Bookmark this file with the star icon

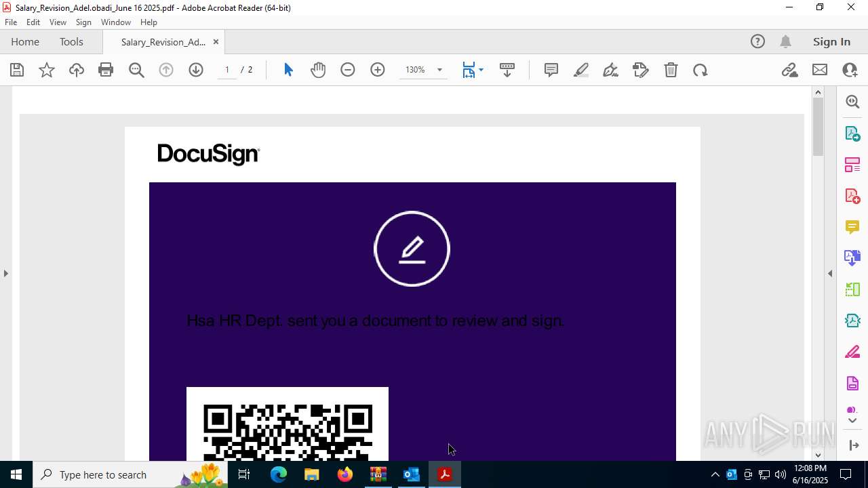coord(47,70)
